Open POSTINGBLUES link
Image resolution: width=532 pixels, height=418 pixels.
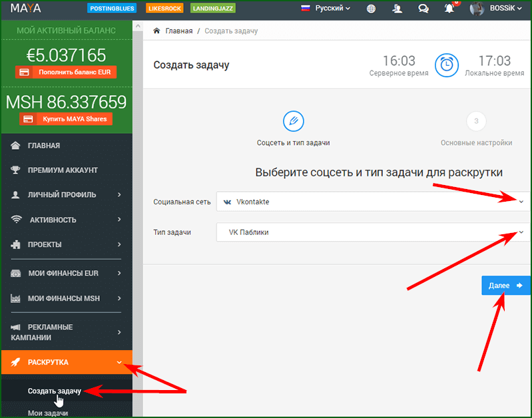(x=112, y=8)
